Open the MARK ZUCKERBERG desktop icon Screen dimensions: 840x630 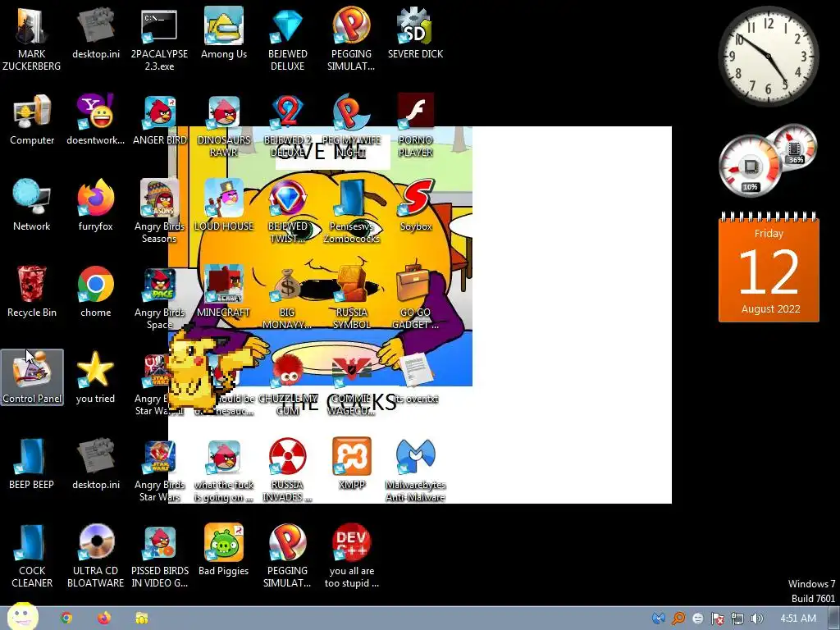32,39
